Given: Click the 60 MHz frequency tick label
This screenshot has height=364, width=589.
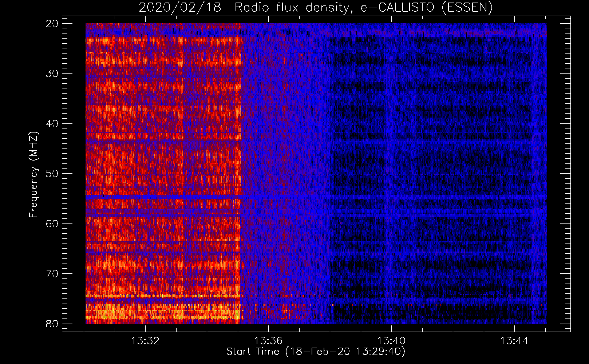Looking at the screenshot, I should tap(52, 223).
